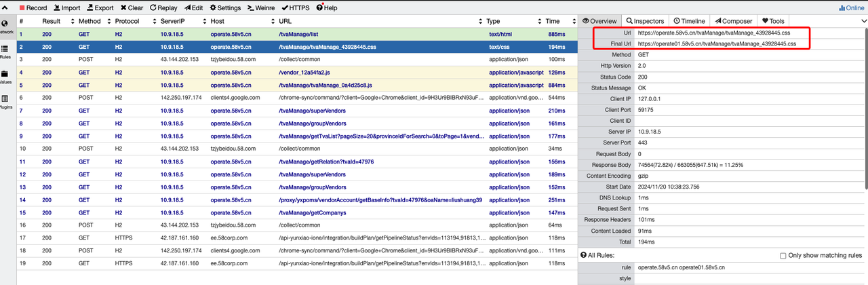
Task: Select the /tvaManage/getRelation?tvaId=47976 row
Action: click(x=296, y=161)
